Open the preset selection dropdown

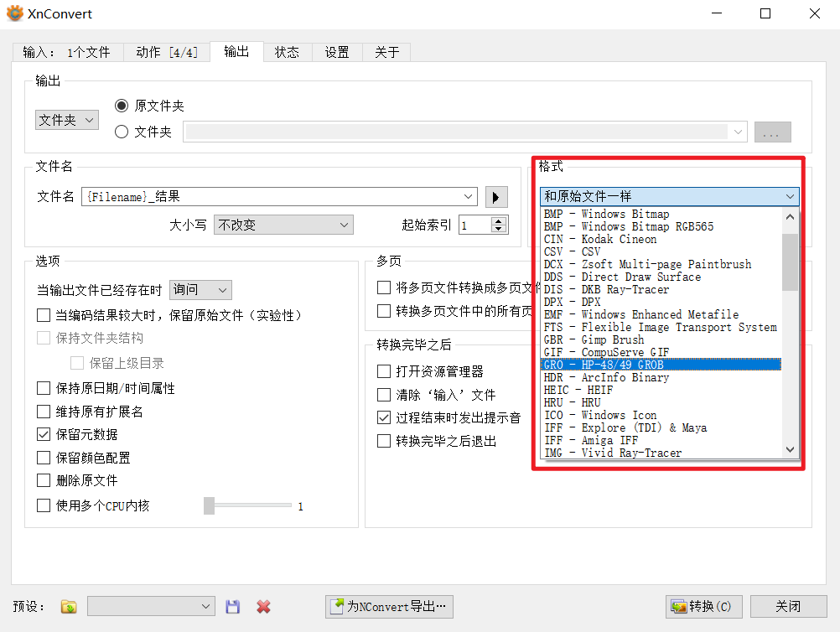(x=151, y=606)
